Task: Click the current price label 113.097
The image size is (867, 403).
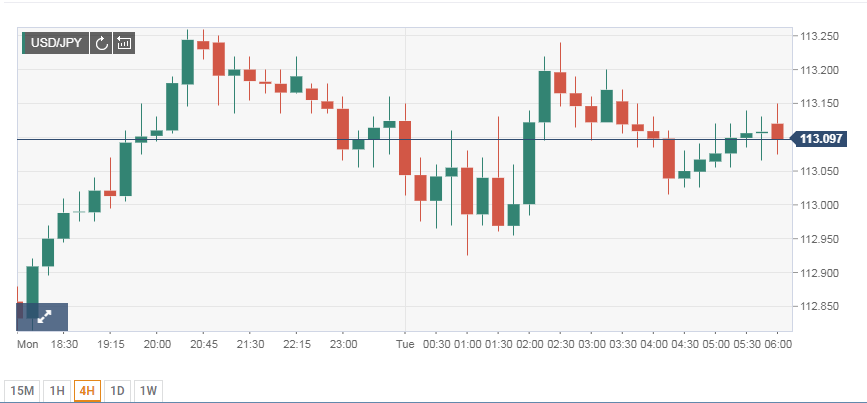Action: [x=821, y=139]
